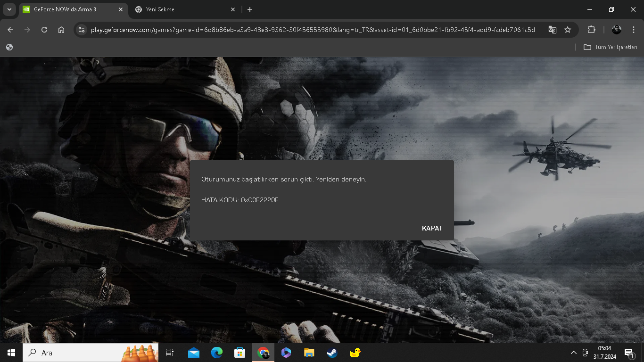This screenshot has width=644, height=362.
Task: Open a new tab with the plus button
Action: pyautogui.click(x=250, y=9)
